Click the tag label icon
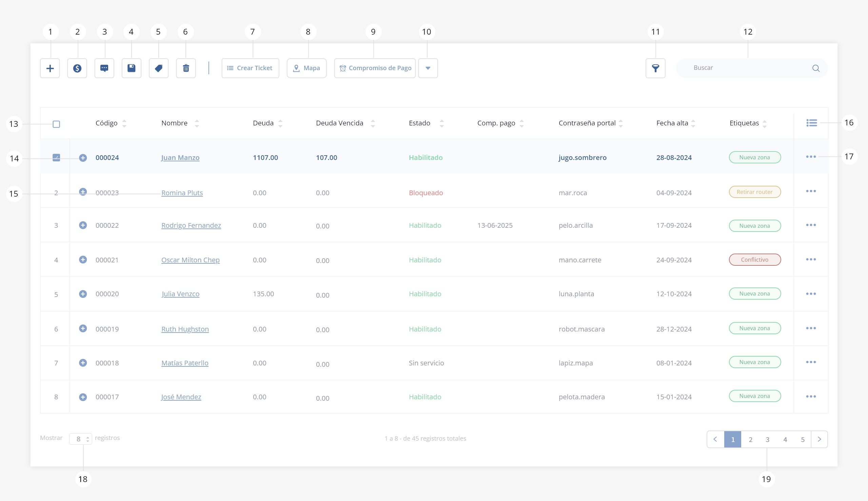 pos(159,68)
